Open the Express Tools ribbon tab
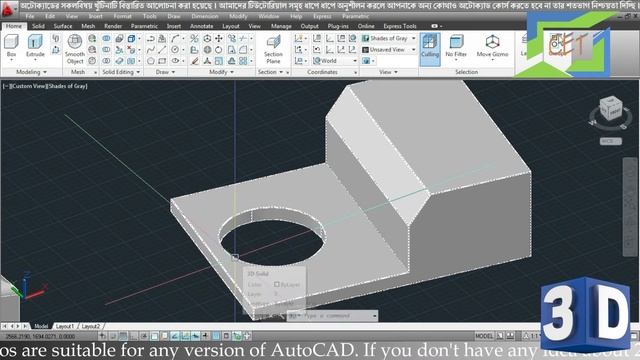This screenshot has height=360, width=640. pyautogui.click(x=400, y=26)
